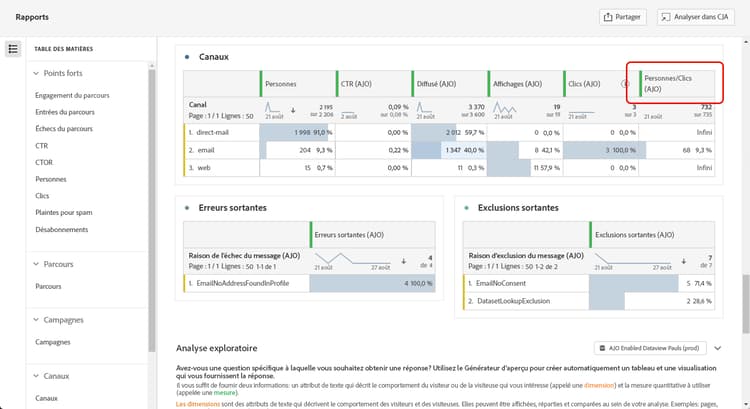The image size is (750, 409).
Task: Collapse the Points forts section
Action: 36,73
